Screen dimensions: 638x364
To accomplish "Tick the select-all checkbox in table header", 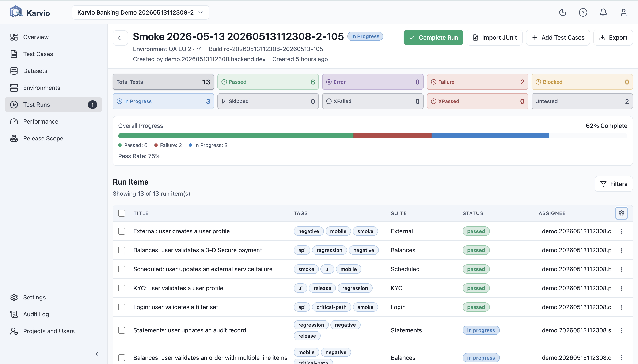I will 122,213.
